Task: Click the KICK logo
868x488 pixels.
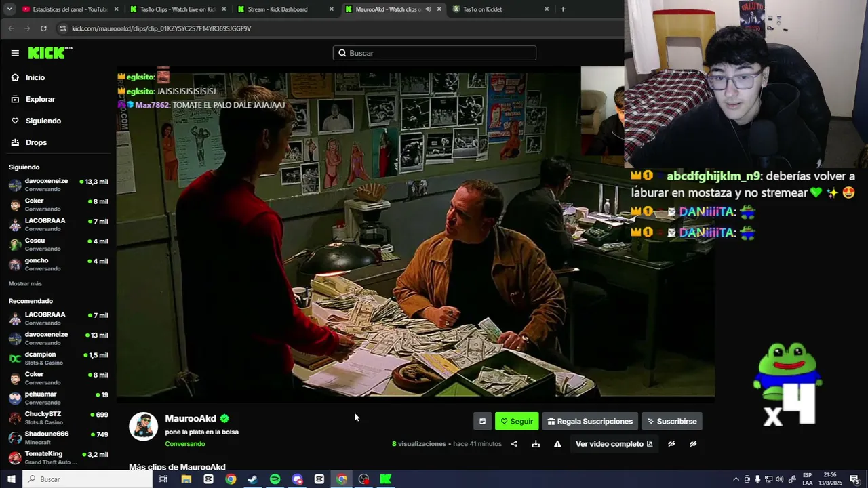Action: pos(50,53)
